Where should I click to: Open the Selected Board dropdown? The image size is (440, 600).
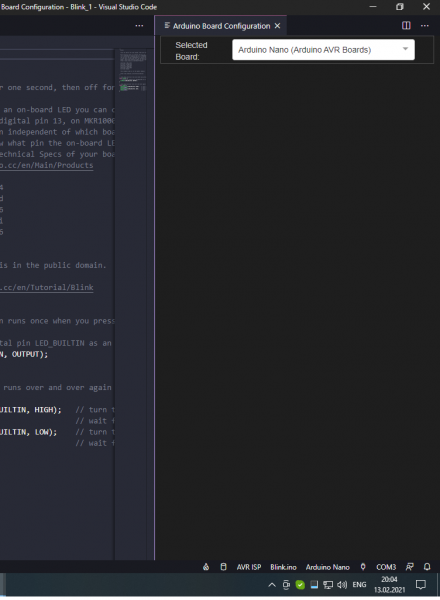[323, 50]
